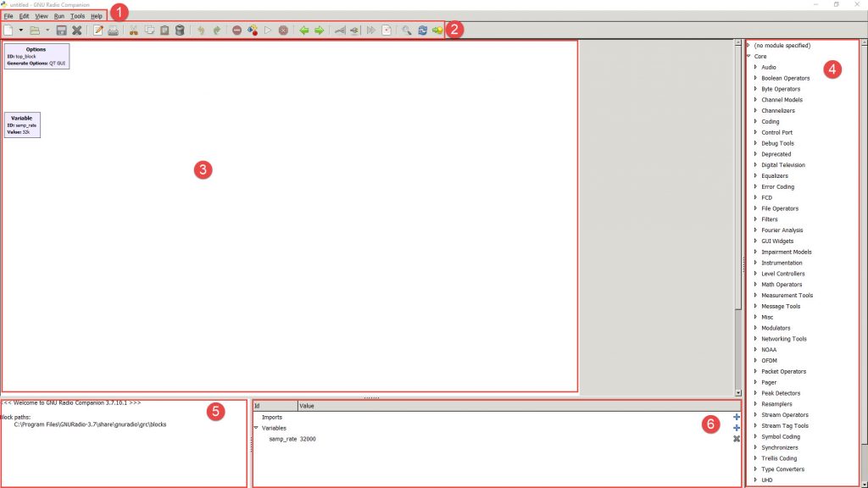Viewport: 868px width, 488px height.
Task: Click the canvas vertical scrollbar down arrow
Action: point(738,393)
